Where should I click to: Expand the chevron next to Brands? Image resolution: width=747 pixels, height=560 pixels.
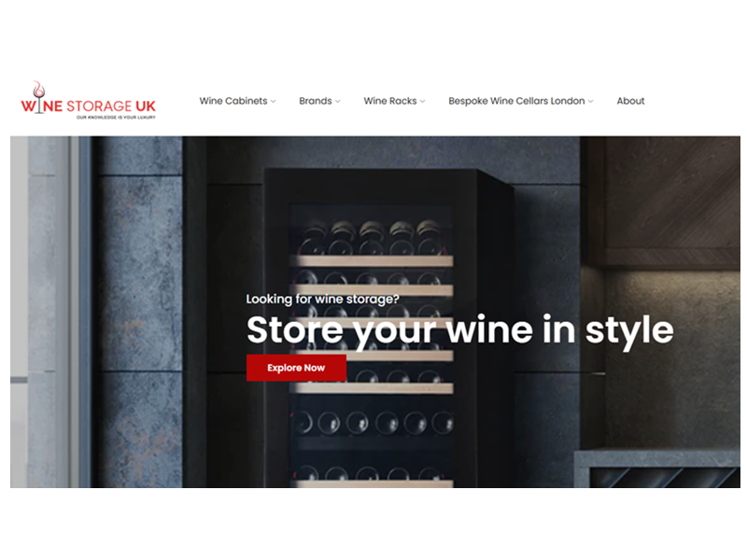click(x=338, y=102)
